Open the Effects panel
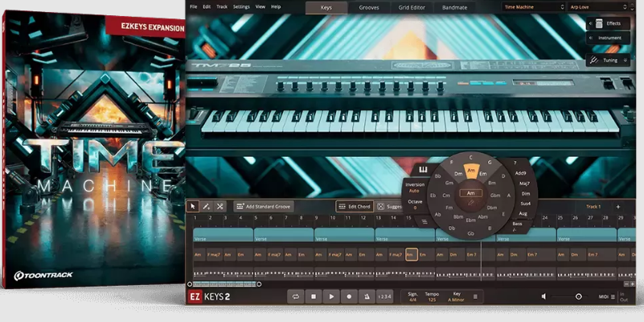The height and width of the screenshot is (322, 644). tap(608, 23)
